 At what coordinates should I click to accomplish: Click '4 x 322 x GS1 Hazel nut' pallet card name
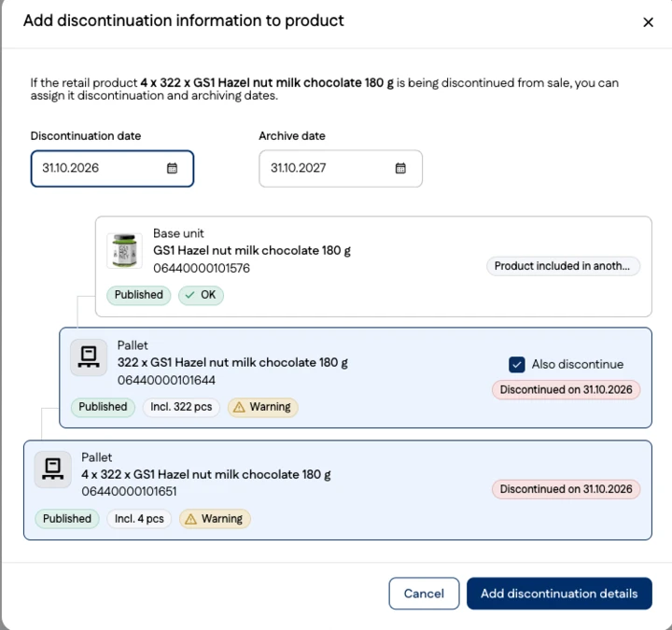206,474
